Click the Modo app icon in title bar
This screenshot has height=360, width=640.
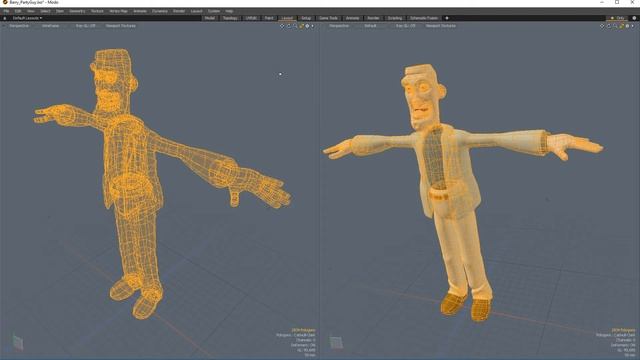5,2
